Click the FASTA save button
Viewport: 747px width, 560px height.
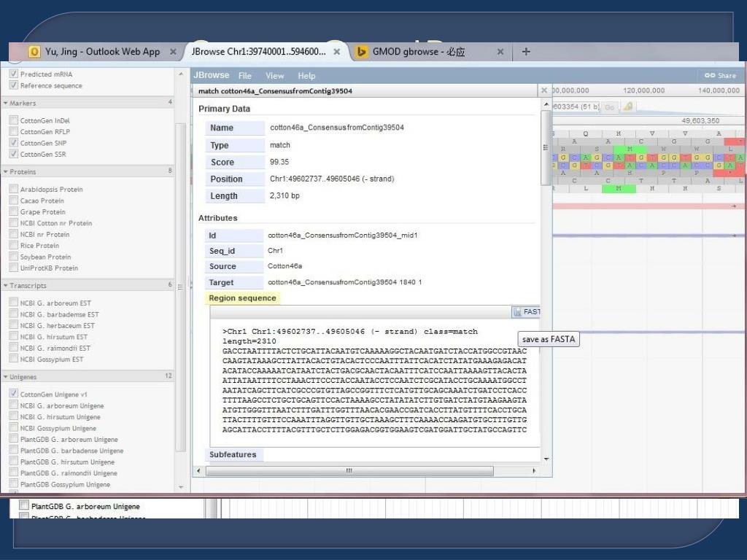526,312
